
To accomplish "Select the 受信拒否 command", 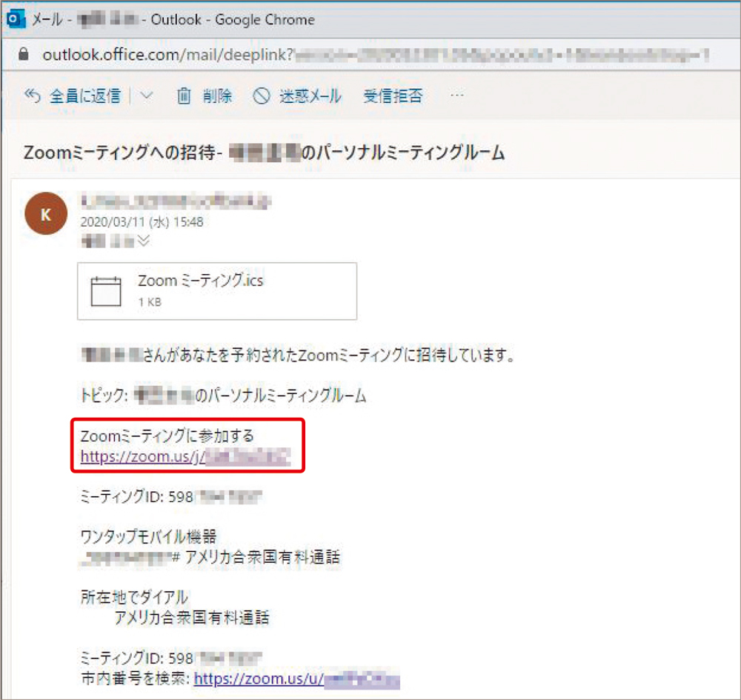I will pyautogui.click(x=393, y=96).
